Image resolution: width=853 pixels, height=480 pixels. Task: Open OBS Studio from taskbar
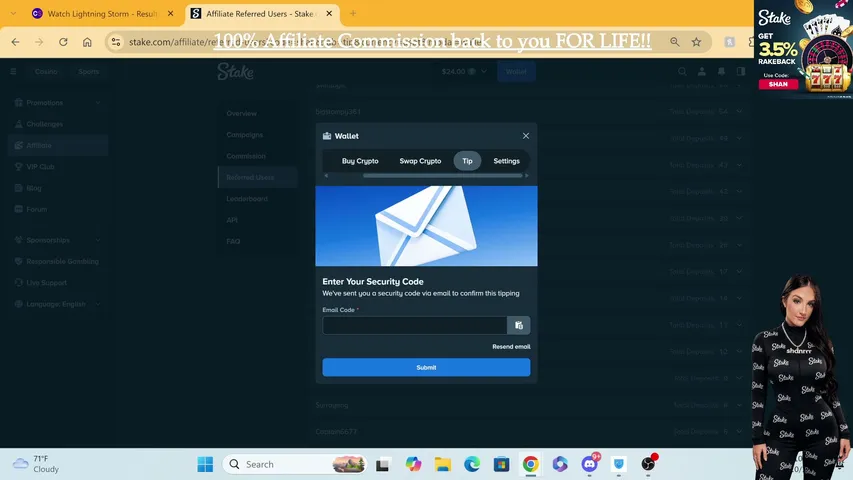click(648, 464)
